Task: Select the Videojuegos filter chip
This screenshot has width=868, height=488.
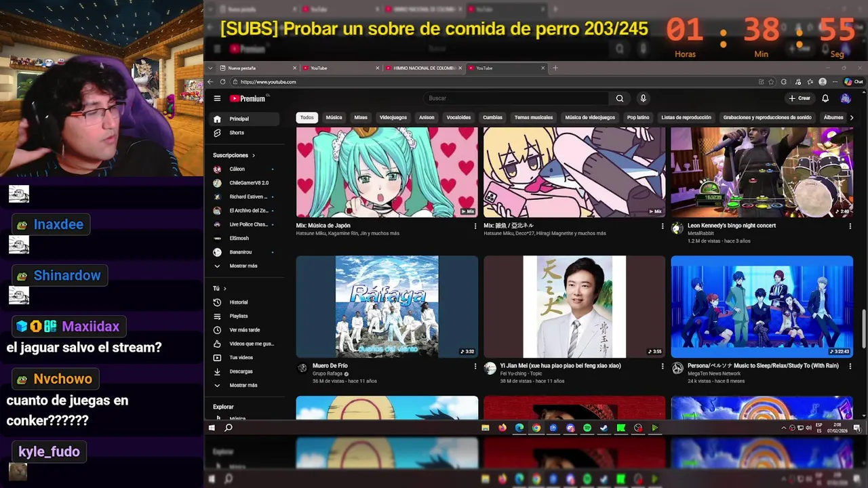Action: point(393,117)
